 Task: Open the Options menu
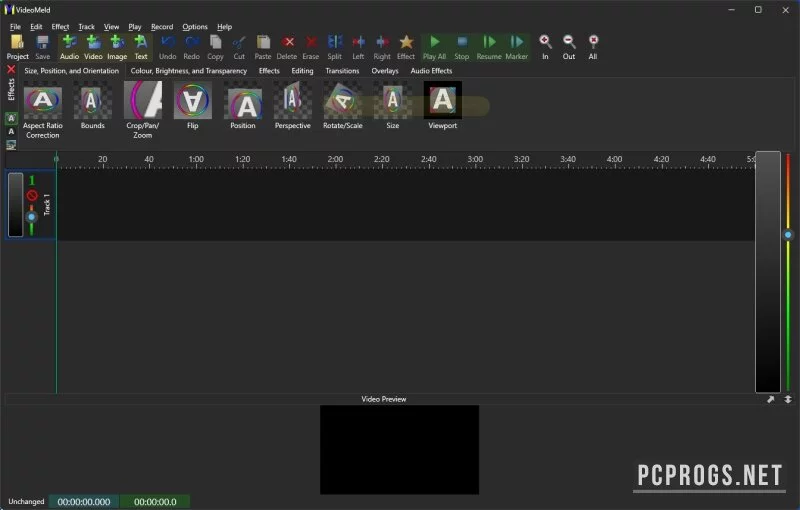(x=195, y=27)
